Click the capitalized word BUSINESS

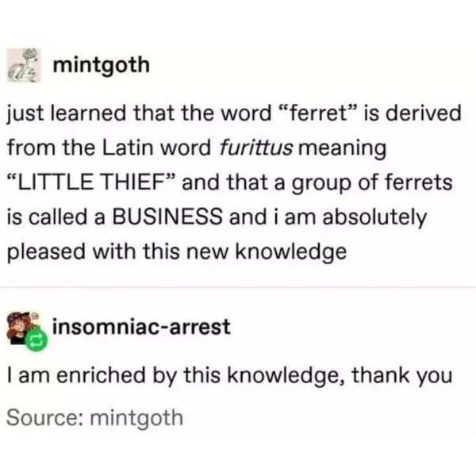[x=167, y=217]
